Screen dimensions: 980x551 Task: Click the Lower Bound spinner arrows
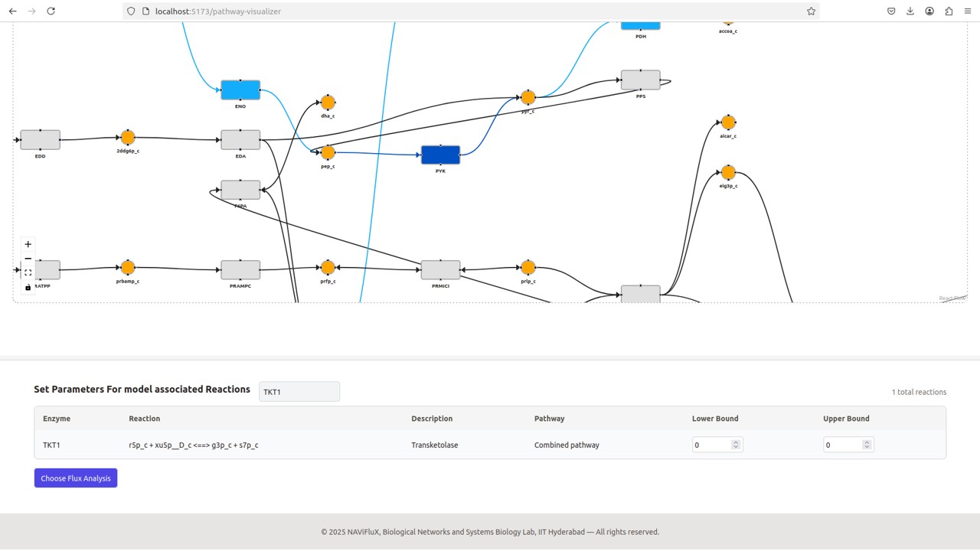coord(736,445)
